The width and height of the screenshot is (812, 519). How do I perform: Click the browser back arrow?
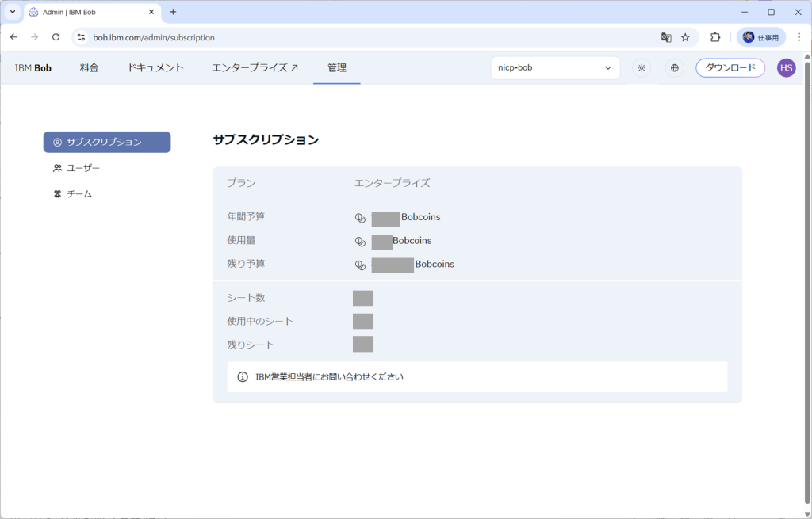click(13, 37)
